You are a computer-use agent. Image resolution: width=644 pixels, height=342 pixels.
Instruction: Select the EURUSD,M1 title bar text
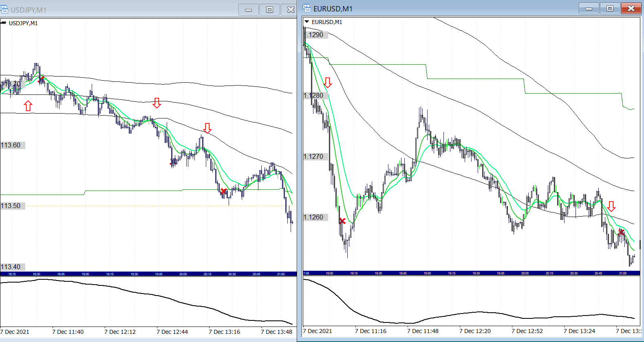pos(333,9)
